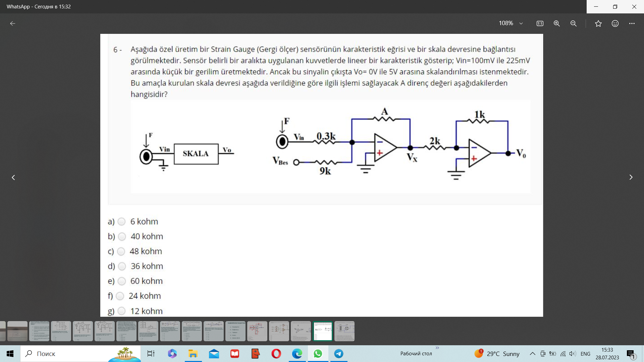Open the red circuit diagram thumbnail
The height and width of the screenshot is (362, 644).
click(x=257, y=331)
